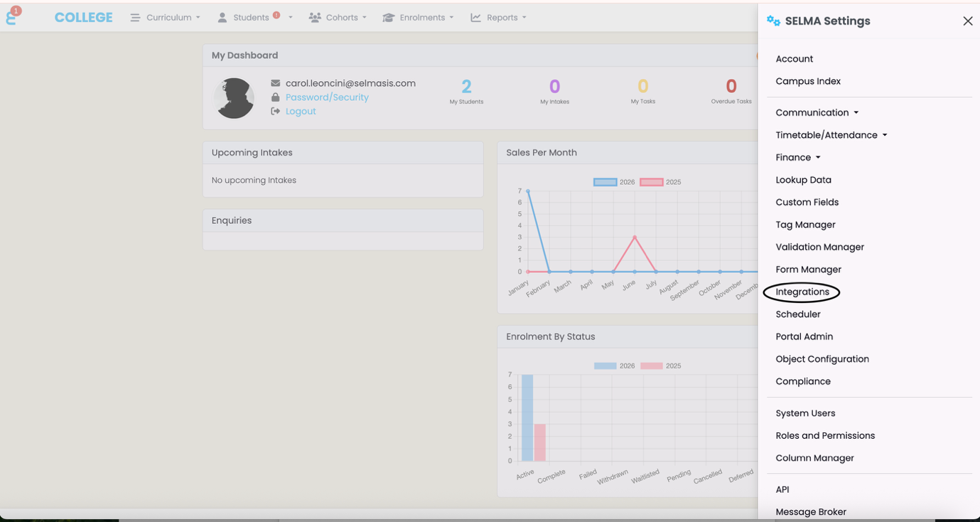Click the logout arrow icon
980x522 pixels.
tap(275, 112)
